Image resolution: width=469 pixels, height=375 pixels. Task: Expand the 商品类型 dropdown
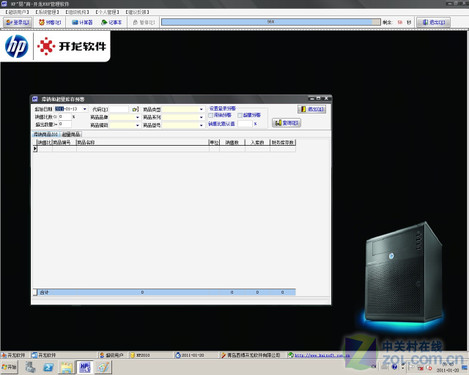(201, 109)
